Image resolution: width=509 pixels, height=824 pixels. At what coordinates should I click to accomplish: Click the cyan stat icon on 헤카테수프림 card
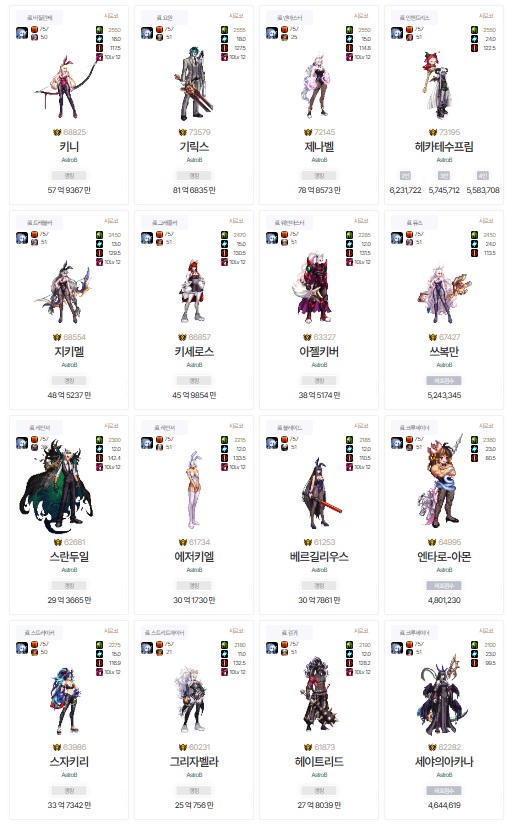[474, 39]
